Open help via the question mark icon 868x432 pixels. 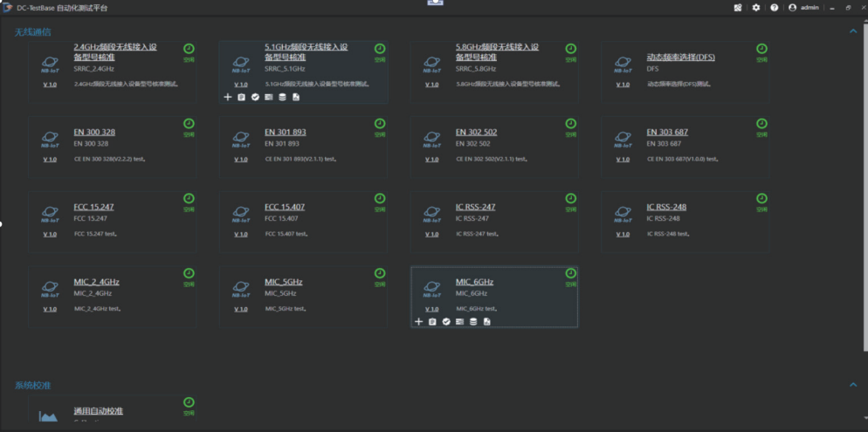(x=774, y=8)
